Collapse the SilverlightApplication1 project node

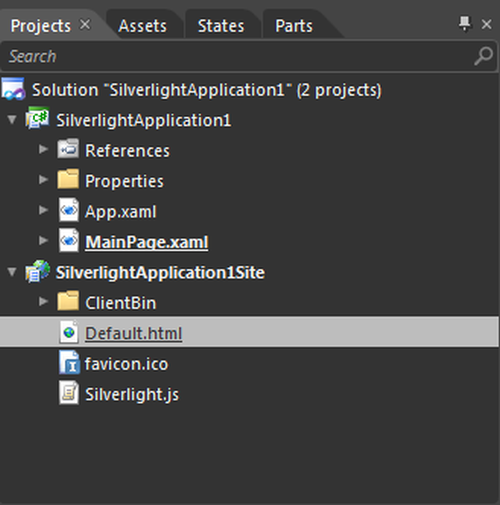[12, 119]
